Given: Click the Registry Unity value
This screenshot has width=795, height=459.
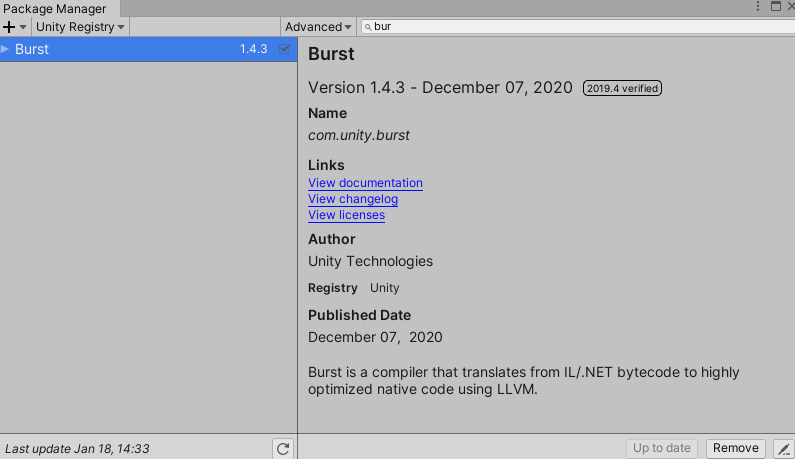Looking at the screenshot, I should (384, 288).
